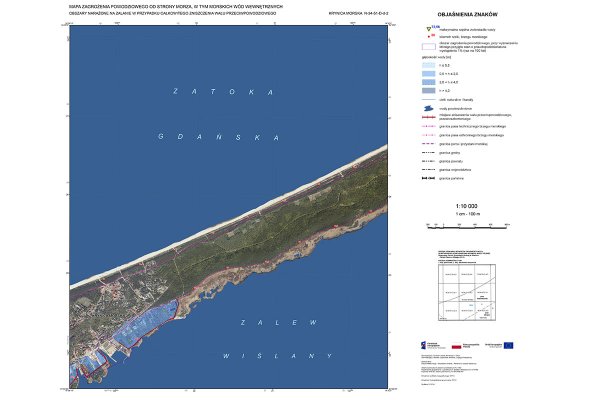
Task: Click the map sheet index diagram
Action: click(x=467, y=292)
